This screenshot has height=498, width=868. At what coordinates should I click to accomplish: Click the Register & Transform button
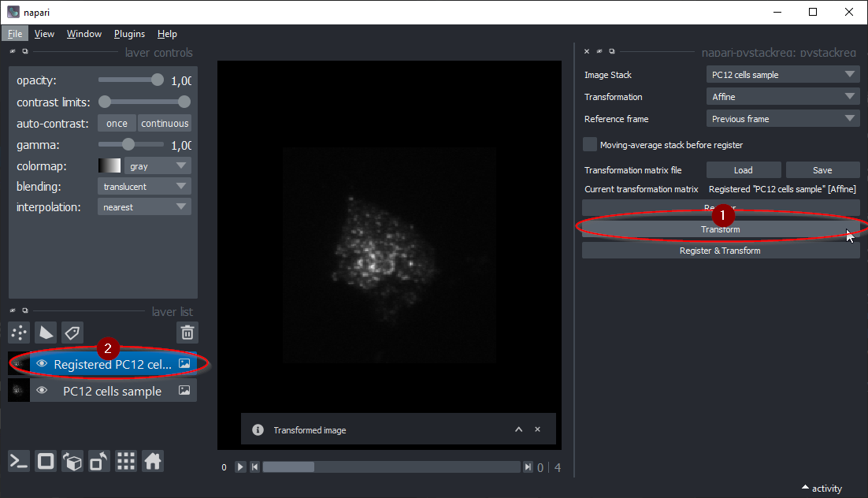coord(720,251)
